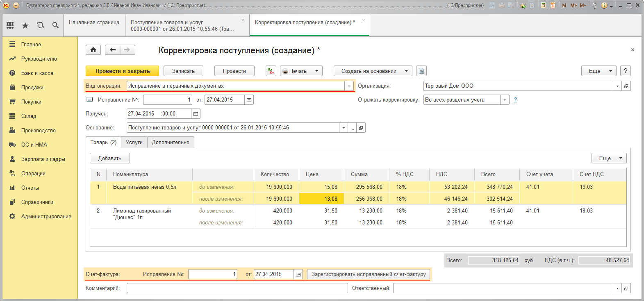This screenshot has width=644, height=301.
Task: Add to favorites via star-arrow icon
Action: coord(523,5)
